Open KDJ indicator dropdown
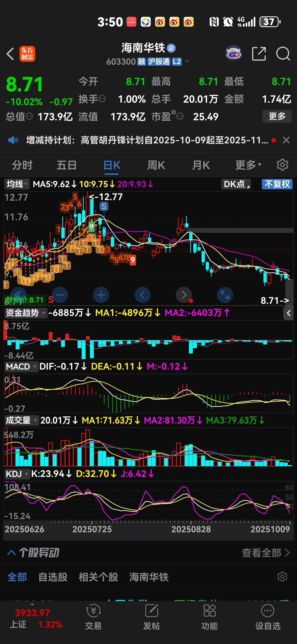The image size is (297, 644). point(17,474)
